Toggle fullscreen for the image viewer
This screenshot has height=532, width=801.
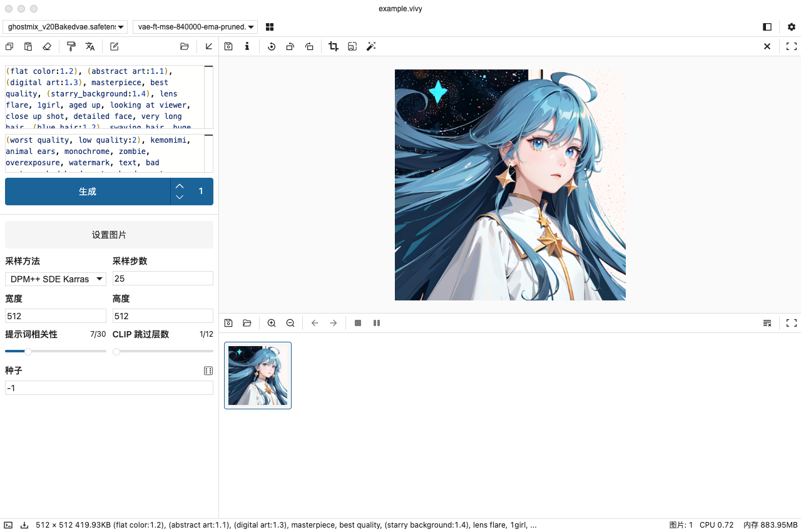tap(792, 46)
